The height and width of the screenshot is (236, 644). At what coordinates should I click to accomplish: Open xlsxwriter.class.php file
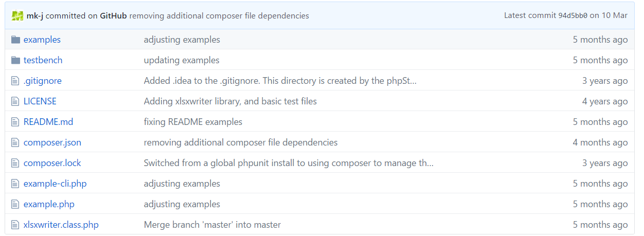[x=61, y=225]
